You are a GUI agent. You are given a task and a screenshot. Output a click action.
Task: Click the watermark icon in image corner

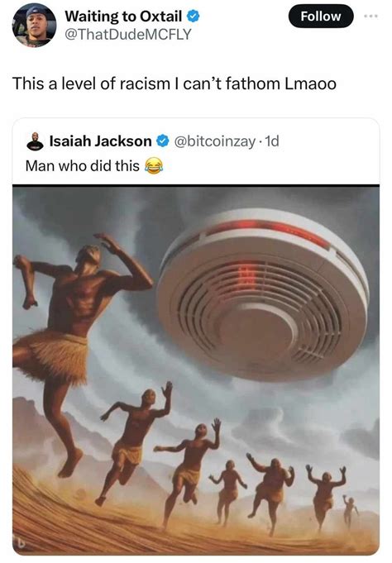point(22,544)
